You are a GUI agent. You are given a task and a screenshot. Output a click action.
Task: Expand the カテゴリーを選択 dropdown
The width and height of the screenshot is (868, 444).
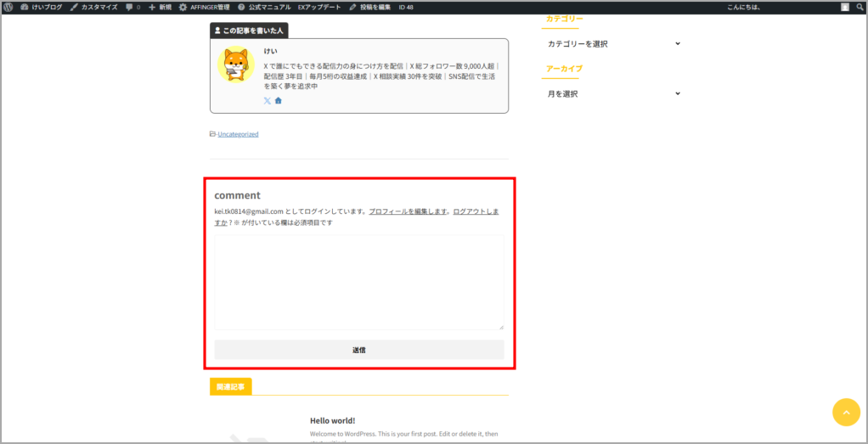coord(613,43)
